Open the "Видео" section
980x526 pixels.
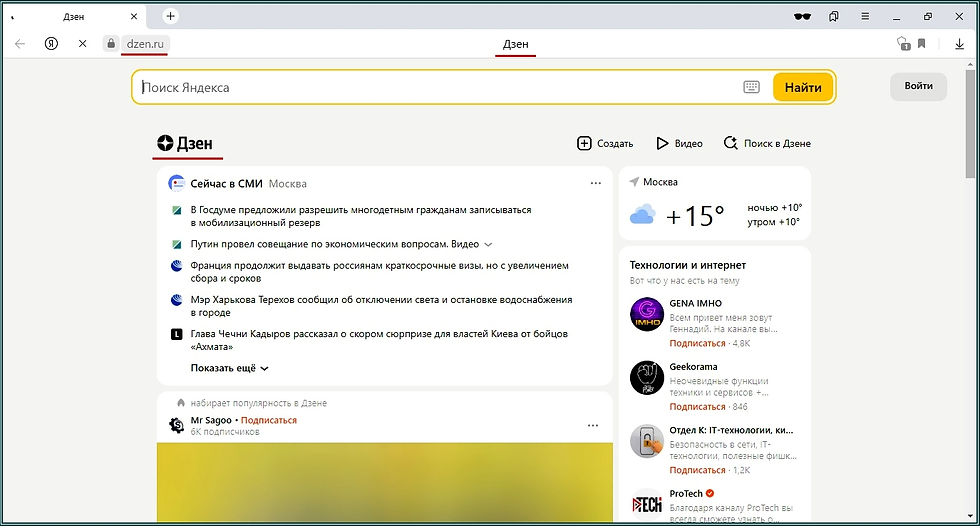point(679,144)
